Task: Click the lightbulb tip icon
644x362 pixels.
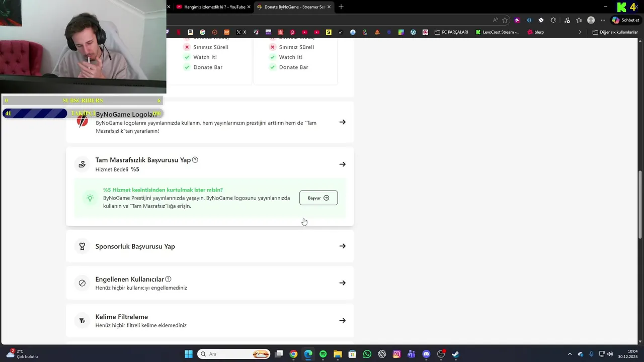Action: coord(90,198)
